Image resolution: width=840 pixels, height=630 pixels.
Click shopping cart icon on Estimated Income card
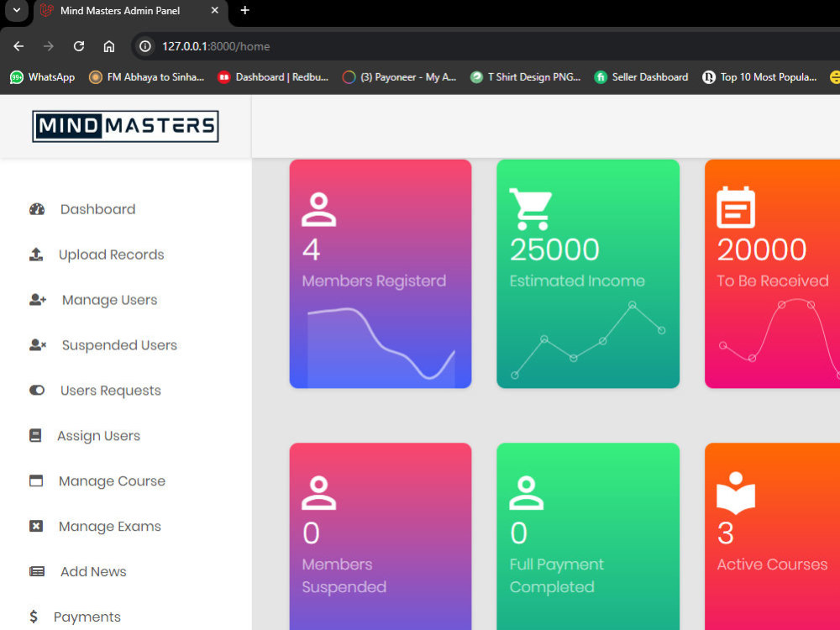[x=530, y=209]
